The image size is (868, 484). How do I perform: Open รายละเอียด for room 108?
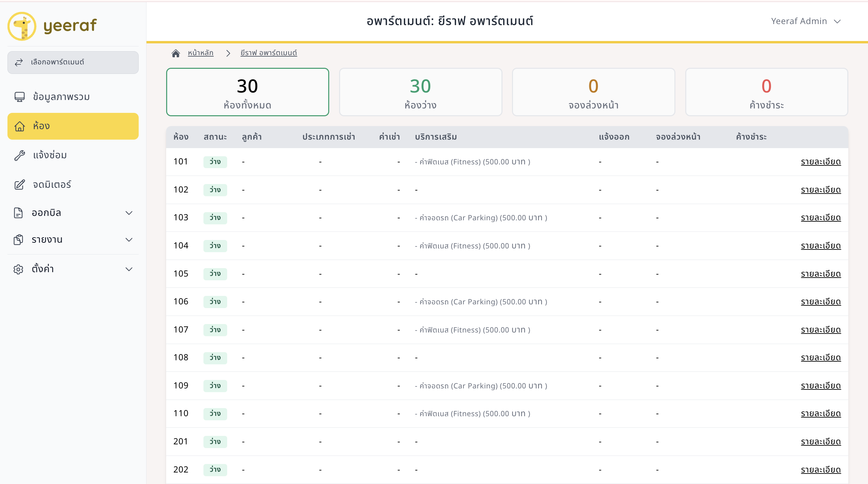click(821, 358)
